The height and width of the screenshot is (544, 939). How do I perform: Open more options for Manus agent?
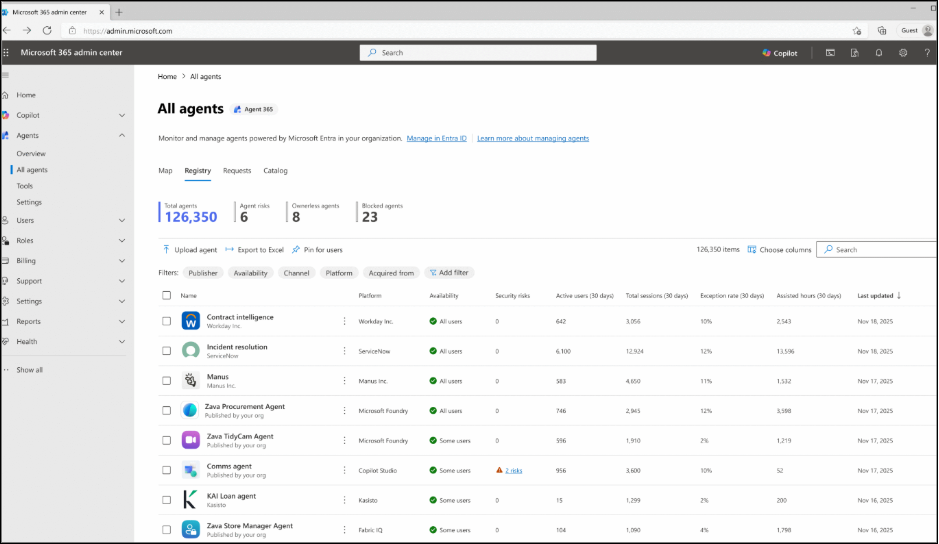pos(345,381)
